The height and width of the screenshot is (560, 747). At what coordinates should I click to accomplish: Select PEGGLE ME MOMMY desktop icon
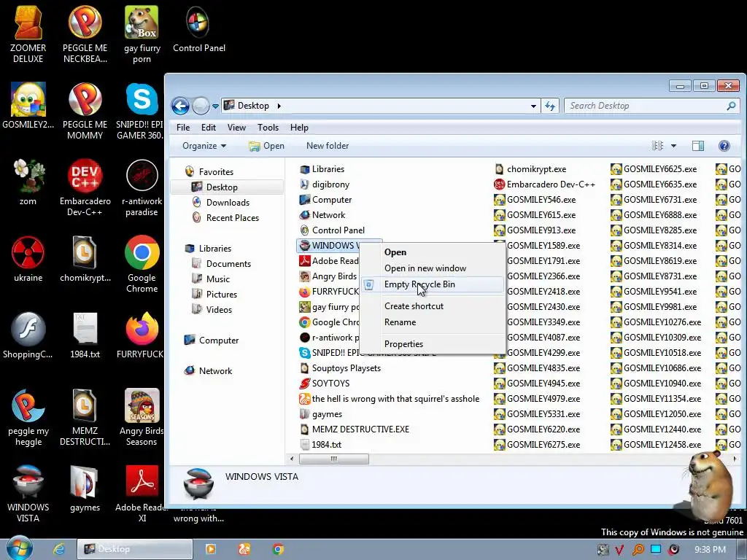[85, 111]
